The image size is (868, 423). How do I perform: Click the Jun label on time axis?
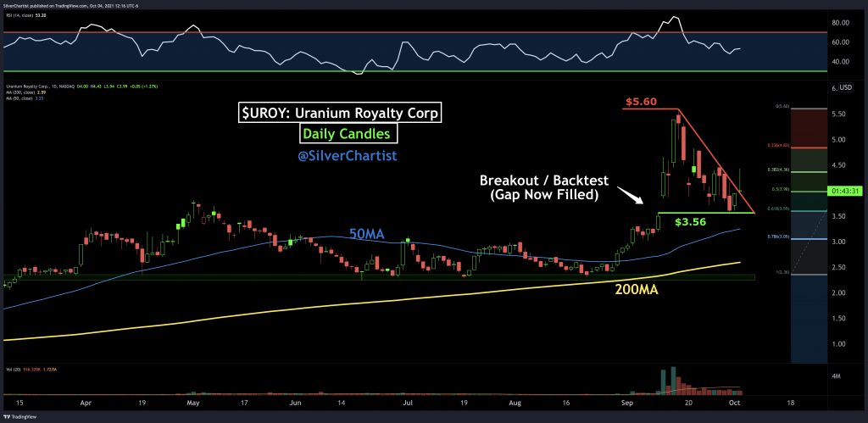point(296,404)
